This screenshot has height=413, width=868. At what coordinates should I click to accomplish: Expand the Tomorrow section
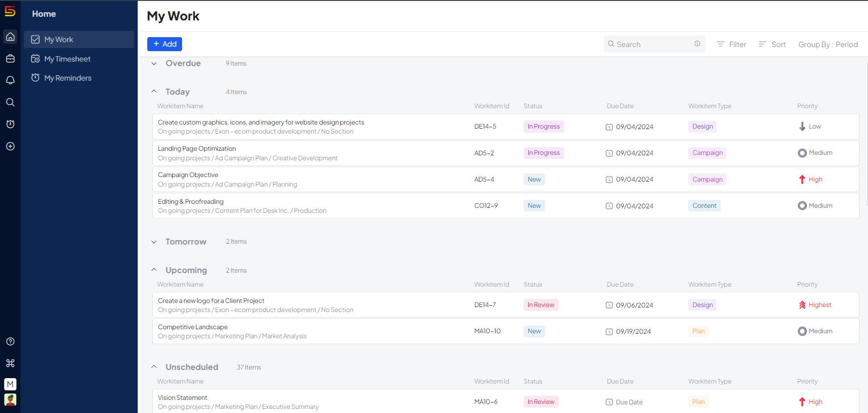[x=154, y=242]
